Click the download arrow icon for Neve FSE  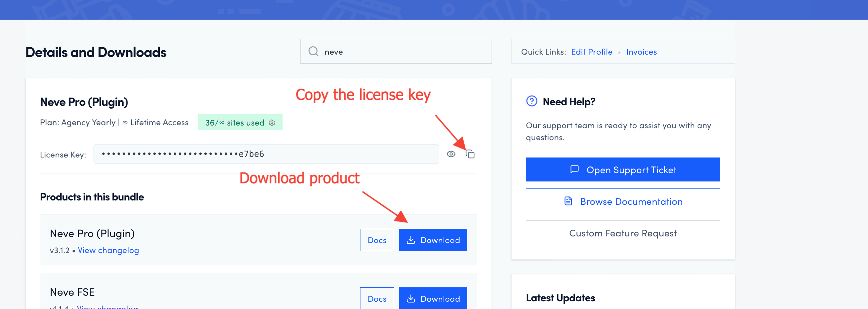click(x=411, y=298)
